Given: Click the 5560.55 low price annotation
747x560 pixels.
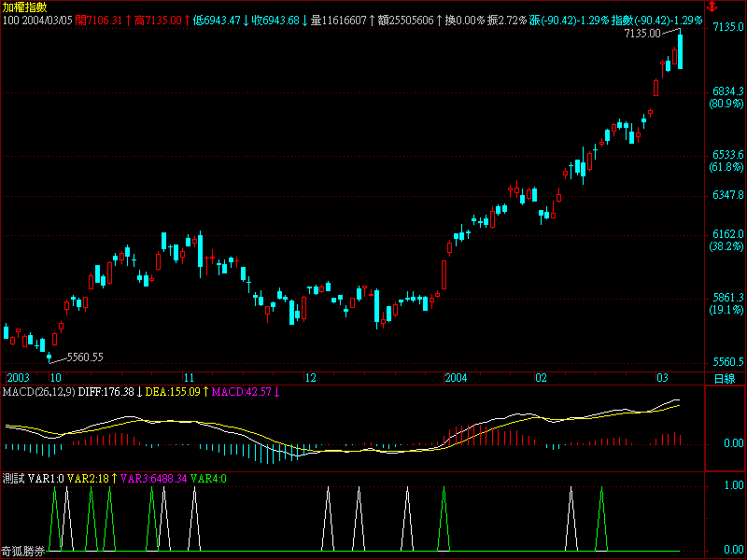Looking at the screenshot, I should 83,357.
